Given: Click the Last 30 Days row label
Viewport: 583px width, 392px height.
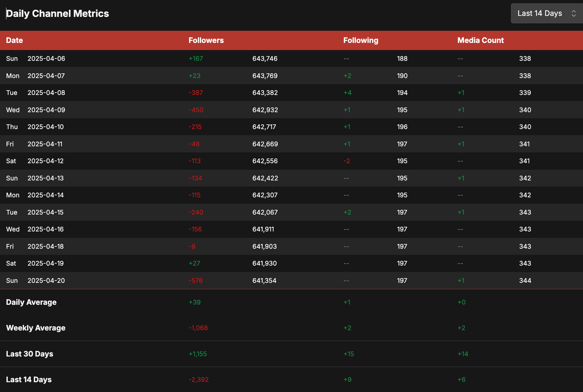Looking at the screenshot, I should (x=29, y=354).
